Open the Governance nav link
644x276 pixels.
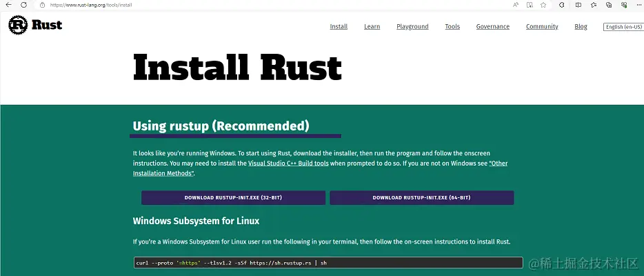point(493,26)
